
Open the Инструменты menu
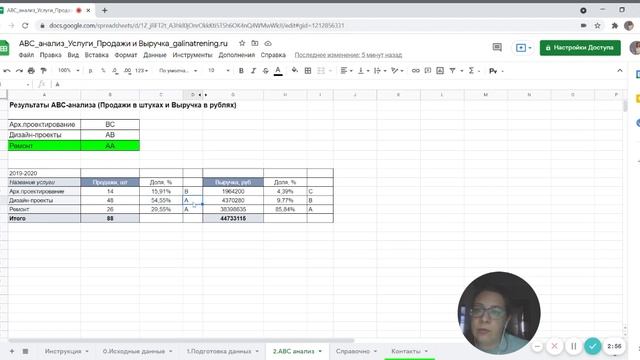pyautogui.click(x=192, y=55)
